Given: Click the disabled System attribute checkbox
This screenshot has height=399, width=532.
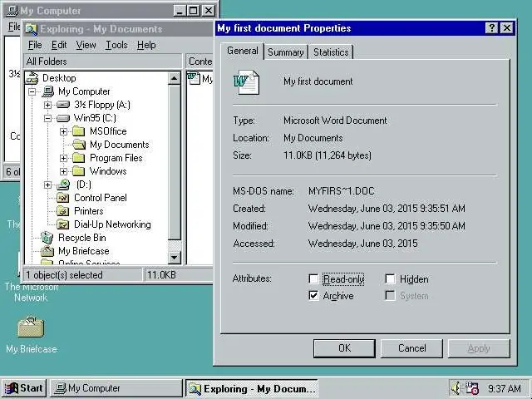Looking at the screenshot, I should click(390, 296).
